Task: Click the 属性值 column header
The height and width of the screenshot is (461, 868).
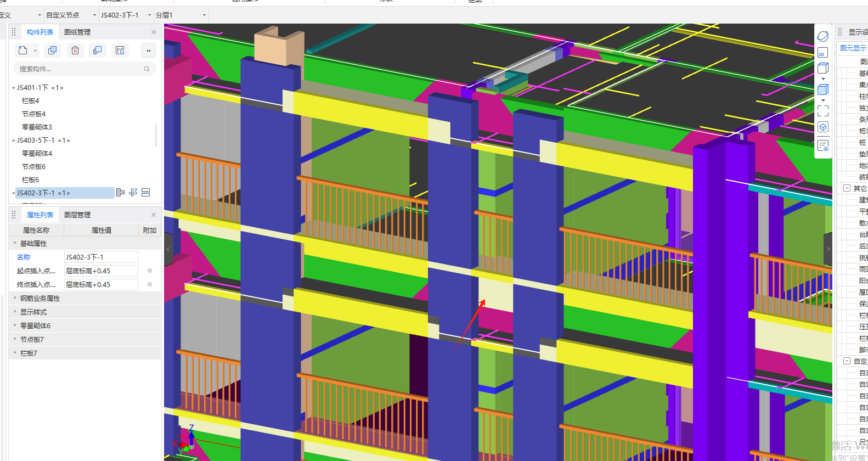Action: [x=102, y=231]
